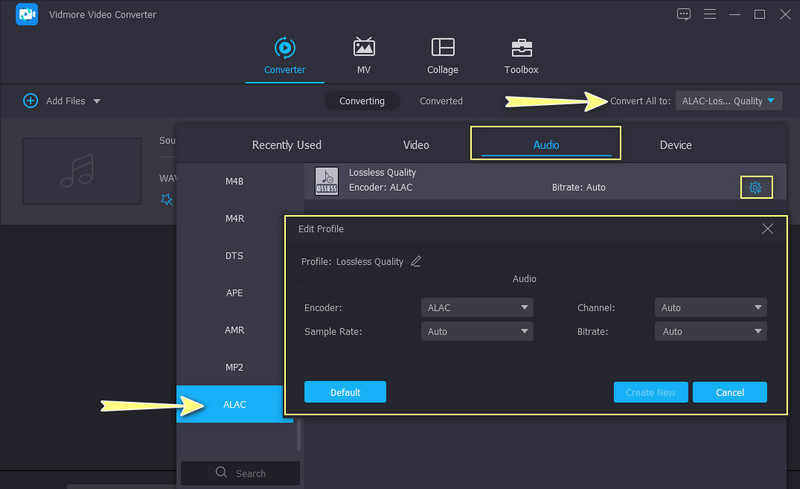Open the feedback chat icon in title bar

pyautogui.click(x=684, y=14)
